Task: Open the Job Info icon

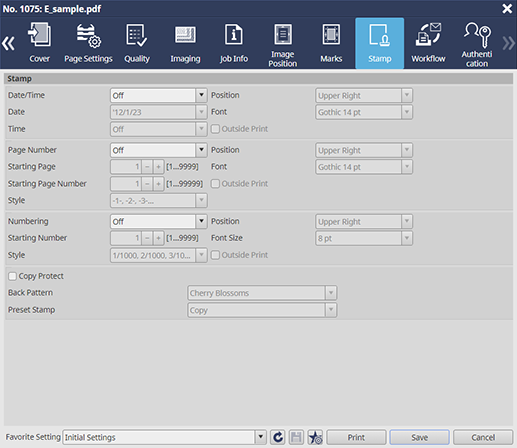Action: pyautogui.click(x=234, y=34)
